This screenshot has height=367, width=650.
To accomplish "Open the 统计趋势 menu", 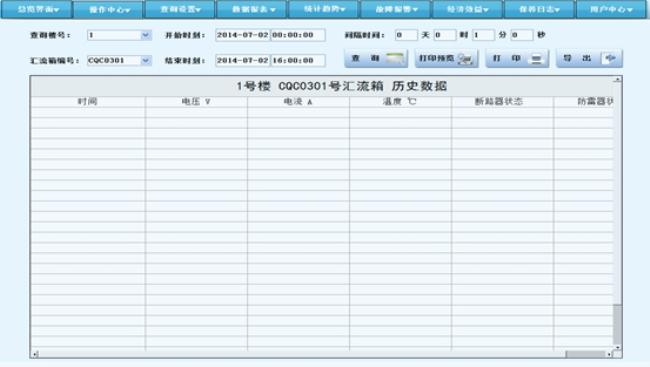I will pos(324,10).
